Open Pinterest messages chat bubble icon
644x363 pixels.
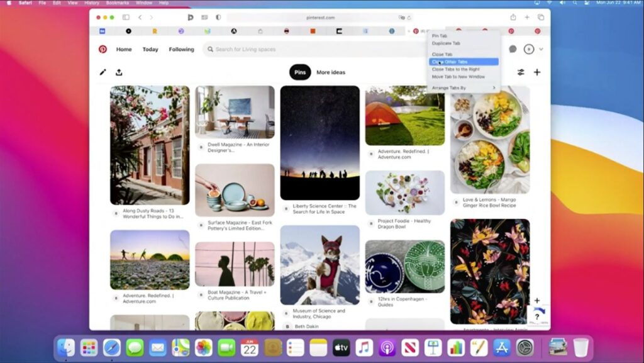[513, 49]
